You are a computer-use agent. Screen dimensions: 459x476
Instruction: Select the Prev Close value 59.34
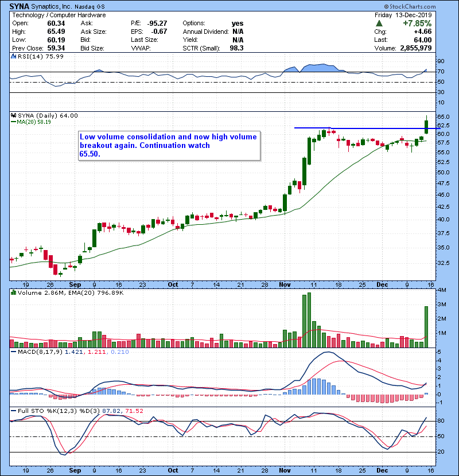56,48
